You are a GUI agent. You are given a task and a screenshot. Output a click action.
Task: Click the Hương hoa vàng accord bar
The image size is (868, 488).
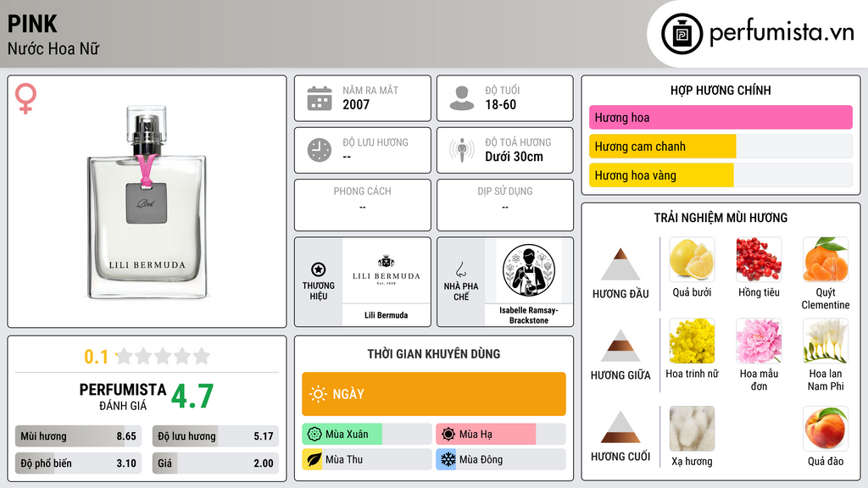click(721, 175)
